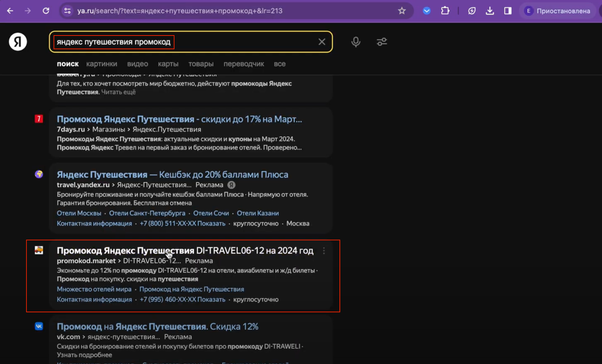This screenshot has width=602, height=364.
Task: Clear the search query with the X button
Action: click(x=322, y=42)
